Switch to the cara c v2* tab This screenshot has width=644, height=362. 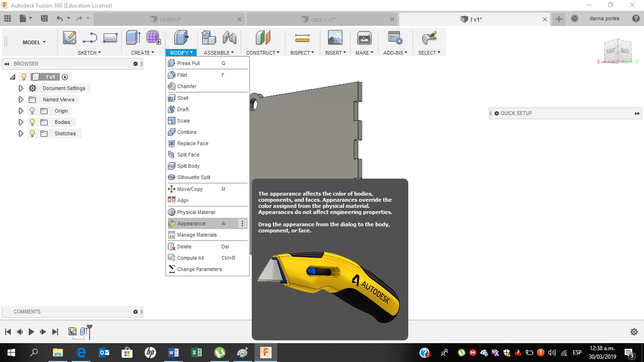[322, 19]
